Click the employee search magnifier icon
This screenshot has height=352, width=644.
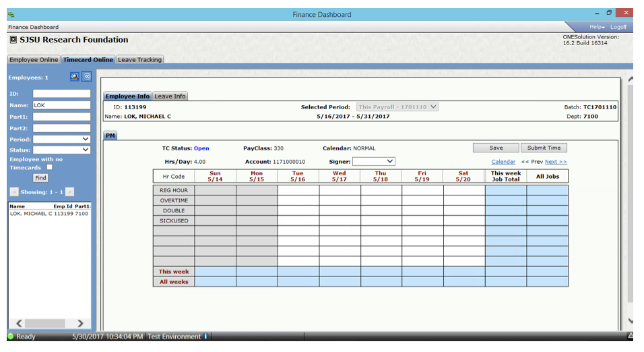click(x=75, y=77)
